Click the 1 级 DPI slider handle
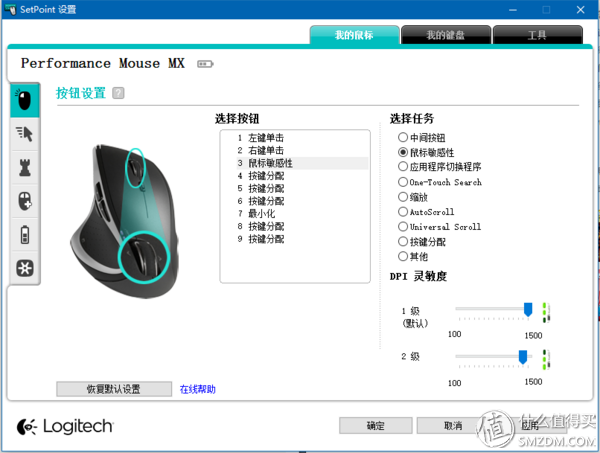The height and width of the screenshot is (453, 600). pos(528,309)
